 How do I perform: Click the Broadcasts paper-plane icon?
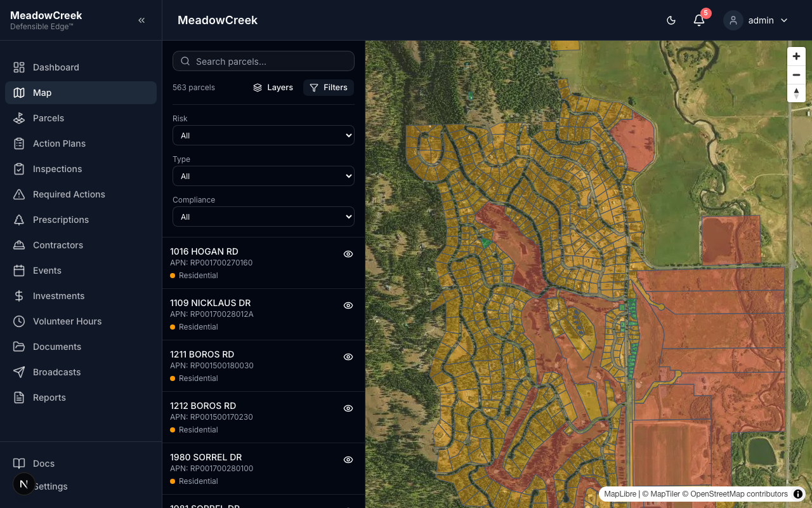pyautogui.click(x=19, y=372)
